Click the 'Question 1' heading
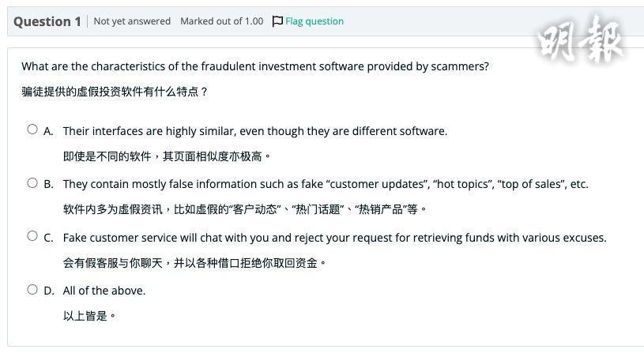644x353 pixels. (47, 21)
